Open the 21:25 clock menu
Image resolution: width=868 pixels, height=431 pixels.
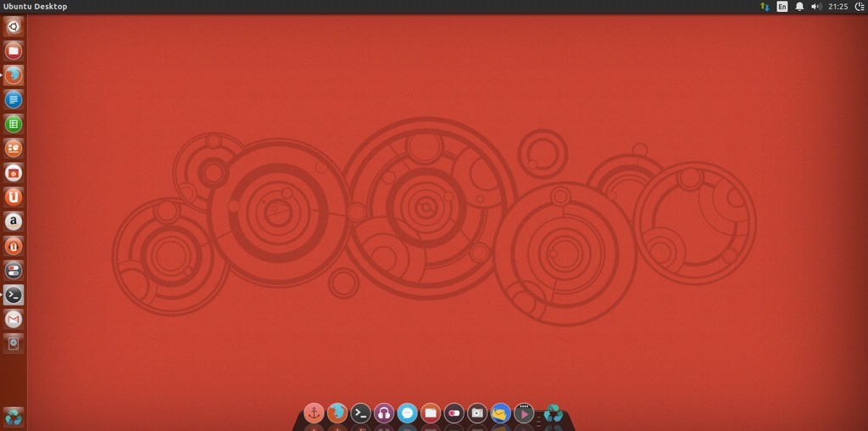pos(838,7)
